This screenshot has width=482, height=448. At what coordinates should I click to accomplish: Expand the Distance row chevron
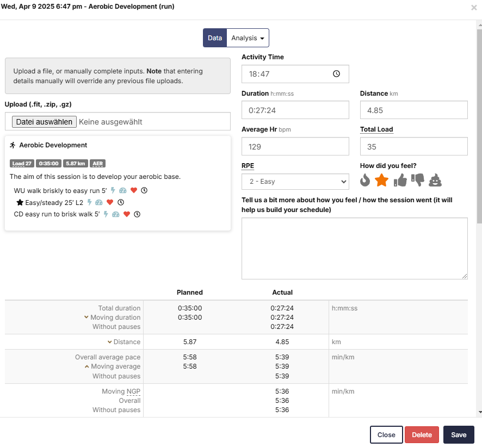coord(109,342)
